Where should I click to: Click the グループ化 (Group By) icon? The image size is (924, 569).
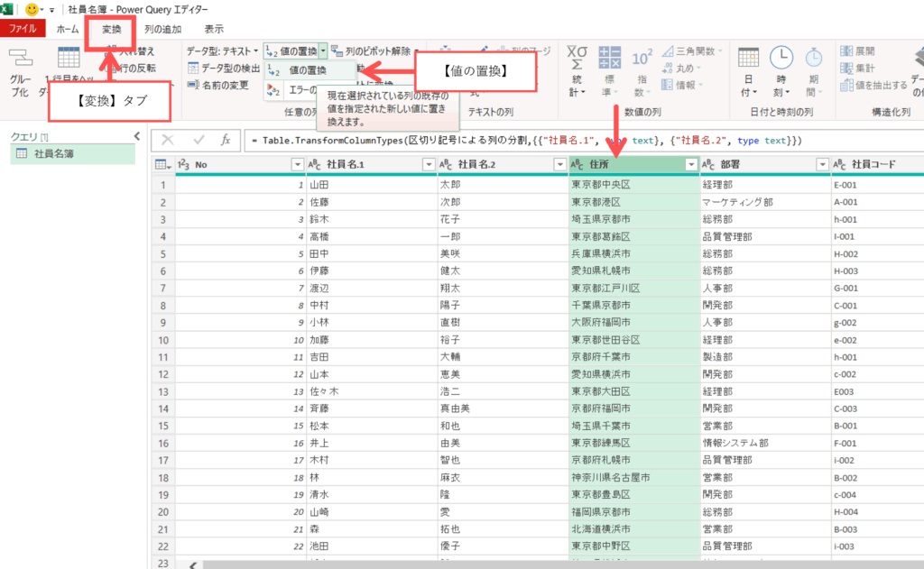coord(20,60)
